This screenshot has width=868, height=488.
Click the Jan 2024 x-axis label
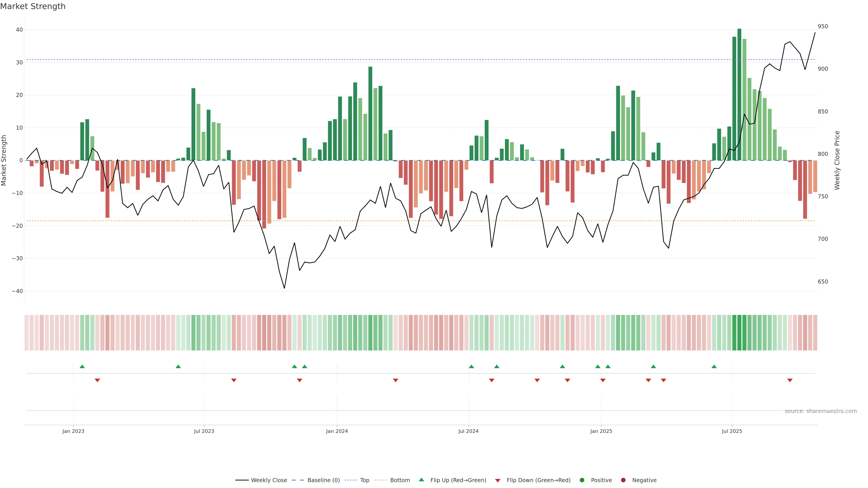click(337, 431)
